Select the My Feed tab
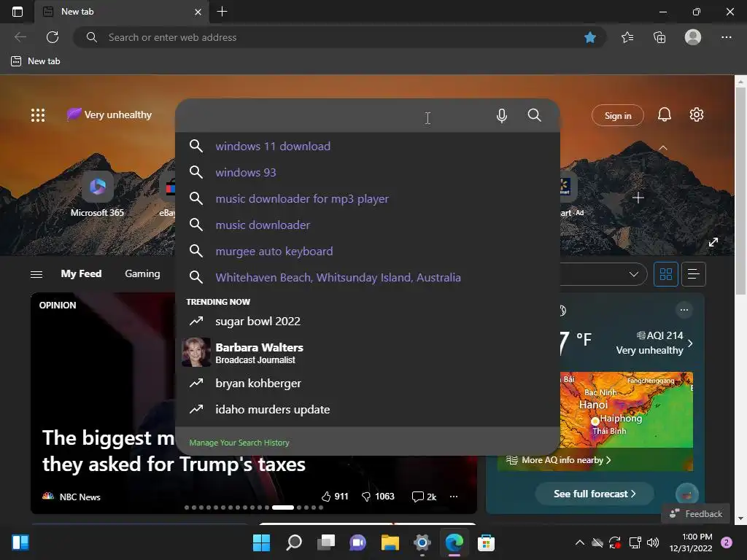 (x=81, y=274)
